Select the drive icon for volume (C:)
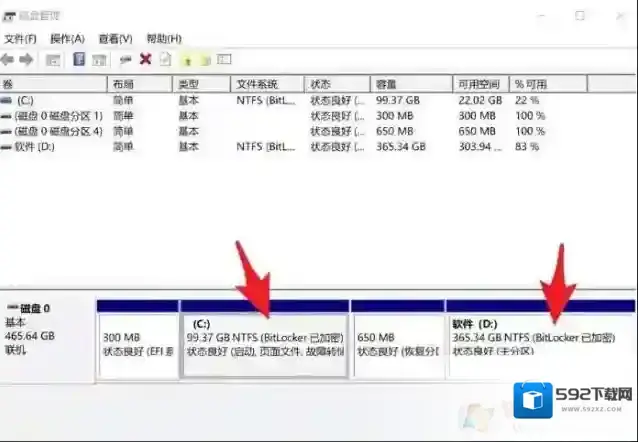This screenshot has height=442, width=638. click(x=8, y=101)
